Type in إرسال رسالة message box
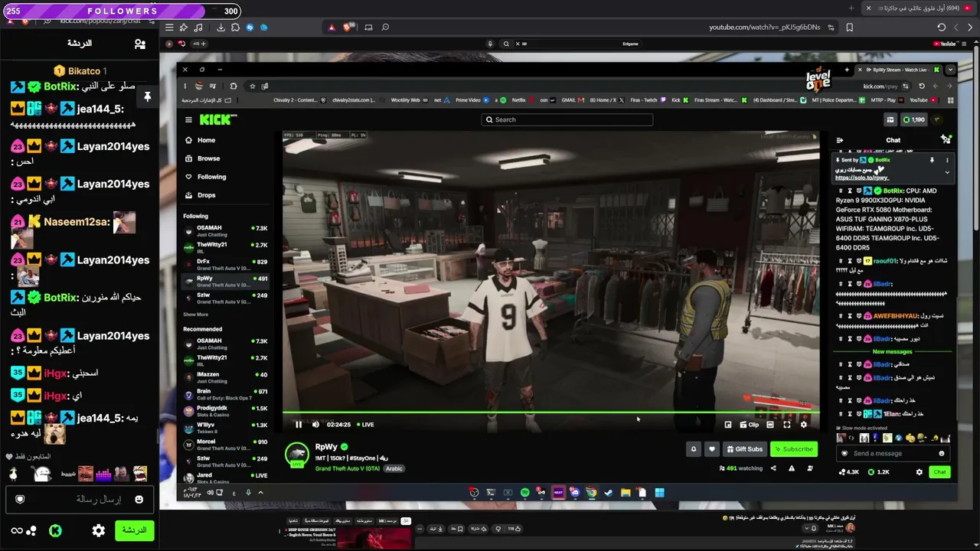Screen dimensions: 980x551 pos(80,500)
